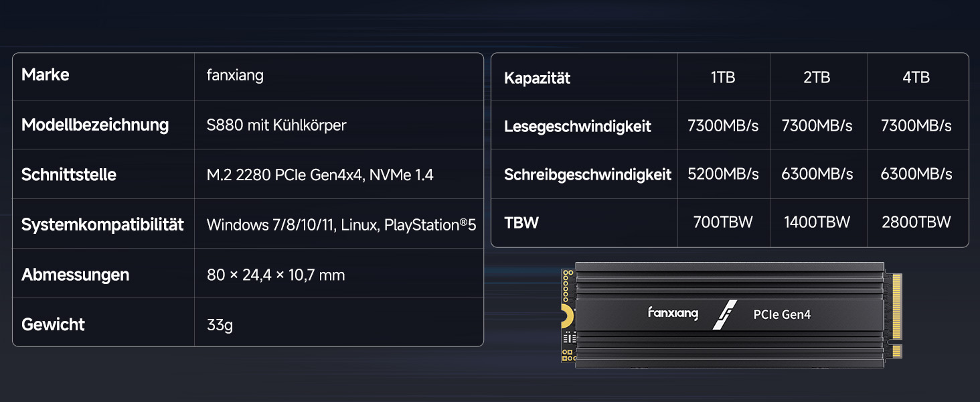Select the 2TB column header
This screenshot has height=402, width=980.
click(818, 77)
